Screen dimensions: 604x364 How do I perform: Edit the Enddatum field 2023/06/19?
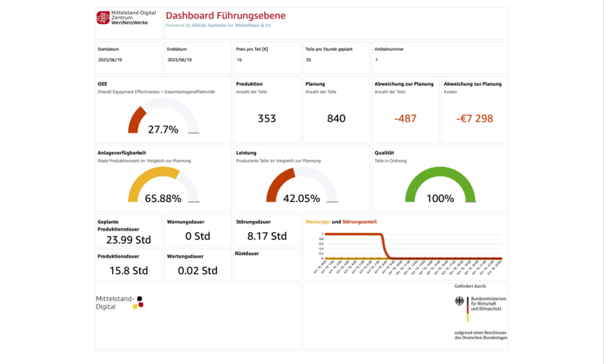[x=179, y=60]
